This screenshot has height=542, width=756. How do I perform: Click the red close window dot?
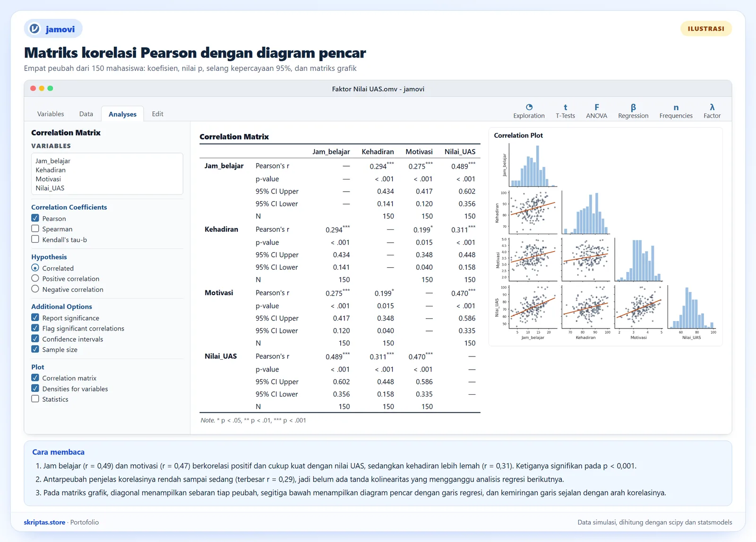coord(33,88)
